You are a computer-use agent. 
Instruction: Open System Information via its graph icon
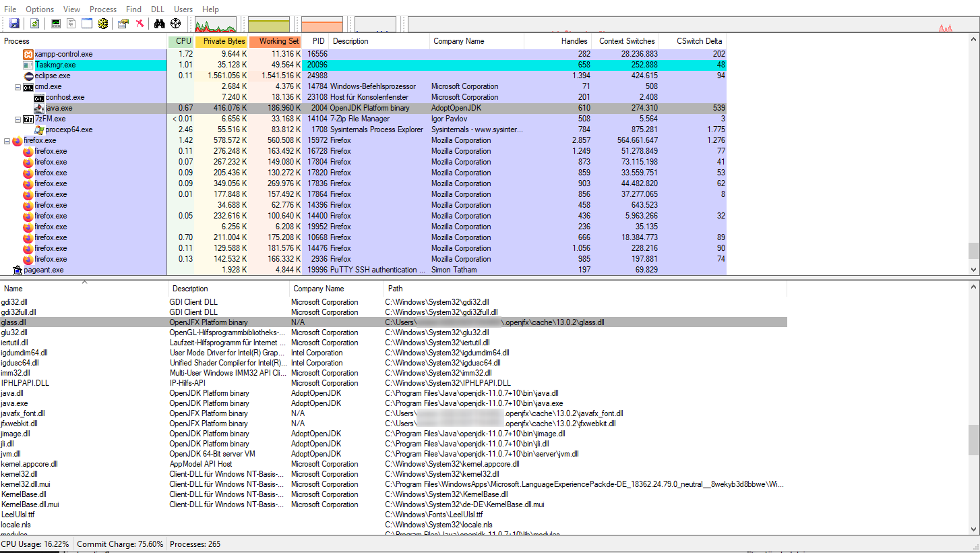(56, 23)
